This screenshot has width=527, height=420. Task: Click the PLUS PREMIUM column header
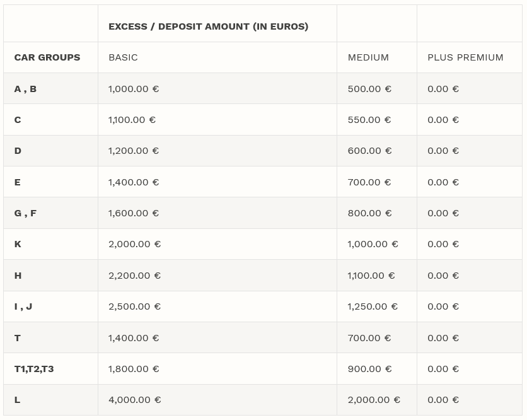[465, 57]
